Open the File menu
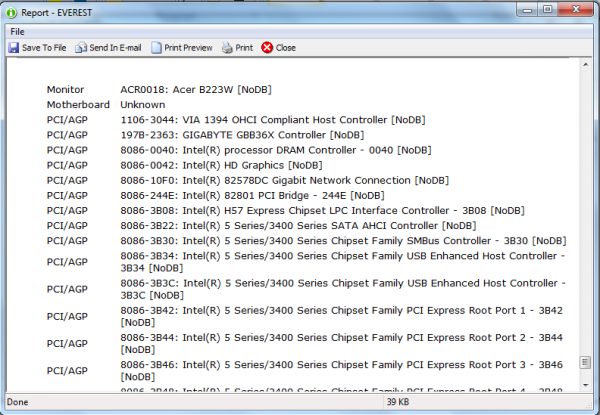600x415 pixels. pos(17,32)
